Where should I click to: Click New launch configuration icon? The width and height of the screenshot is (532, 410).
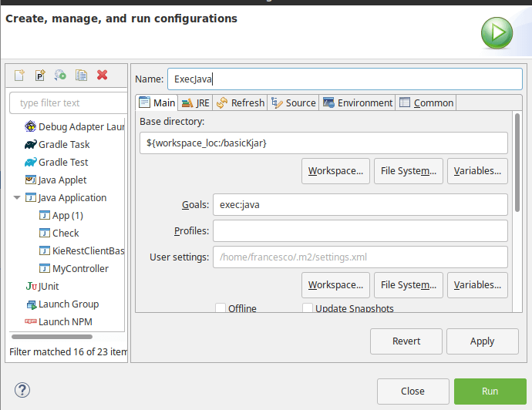(20, 75)
